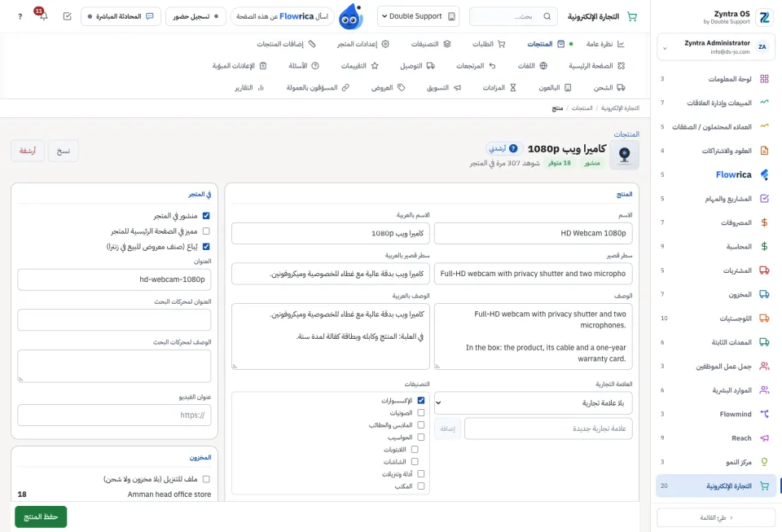
Task: Click the عنوان الفيديو https:// input
Action: [x=114, y=415]
